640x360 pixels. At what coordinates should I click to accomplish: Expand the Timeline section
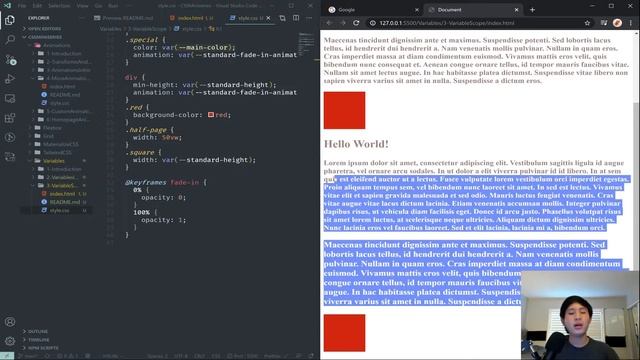click(x=36, y=340)
